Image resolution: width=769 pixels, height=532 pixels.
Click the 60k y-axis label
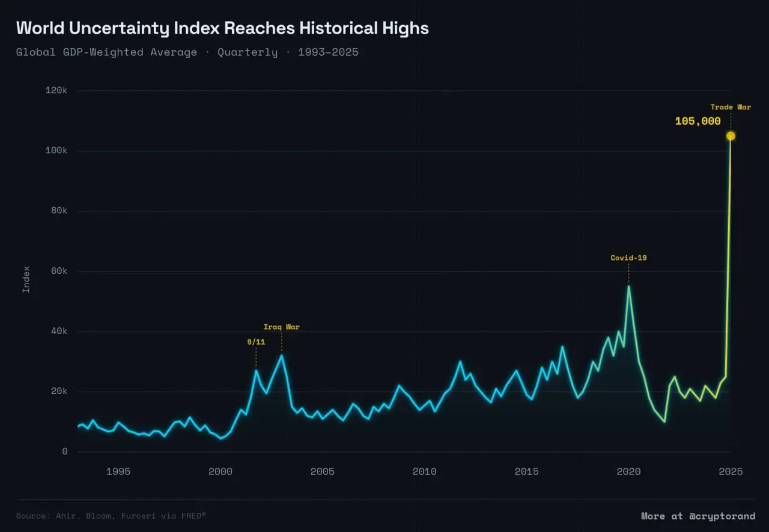[58, 271]
